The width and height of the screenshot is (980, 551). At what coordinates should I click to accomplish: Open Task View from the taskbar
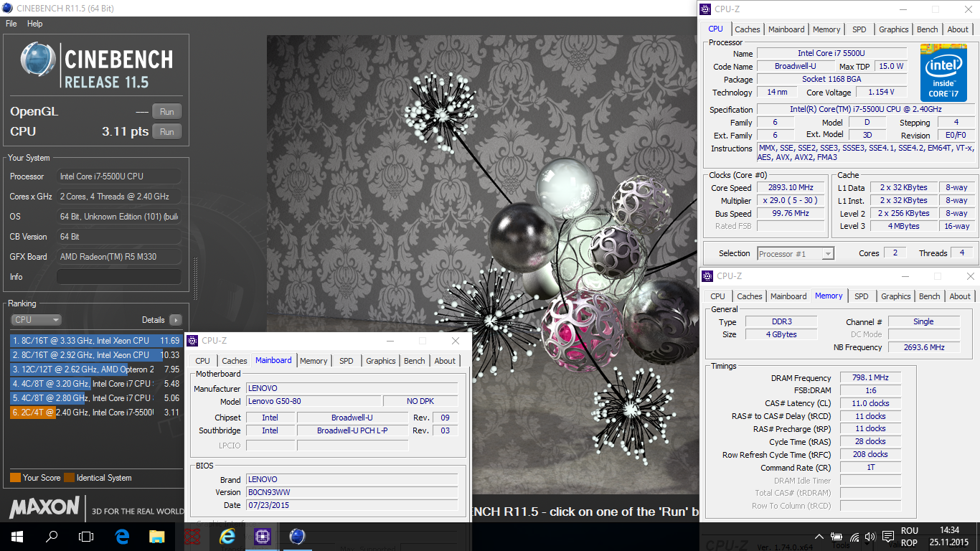coord(86,536)
